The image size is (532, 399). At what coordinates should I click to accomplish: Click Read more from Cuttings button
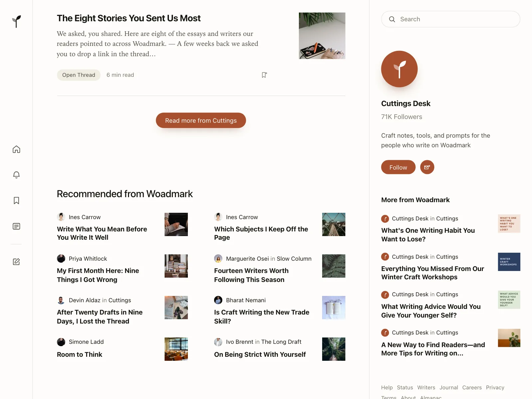coord(201,120)
